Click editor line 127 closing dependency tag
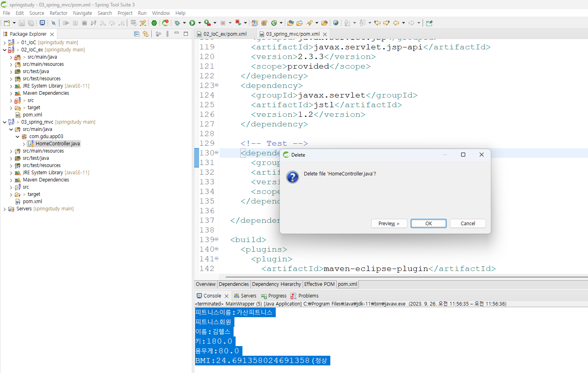588x373 pixels. tap(274, 124)
